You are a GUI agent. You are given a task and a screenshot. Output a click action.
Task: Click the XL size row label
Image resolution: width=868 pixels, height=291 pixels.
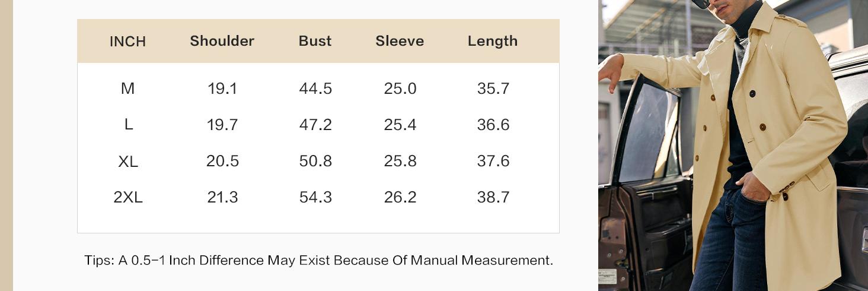(x=127, y=161)
